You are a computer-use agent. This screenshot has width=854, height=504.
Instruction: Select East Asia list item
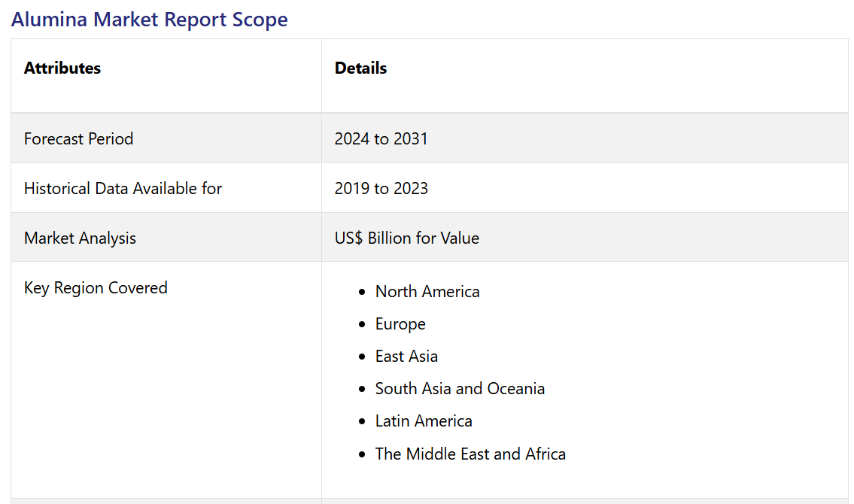[406, 356]
